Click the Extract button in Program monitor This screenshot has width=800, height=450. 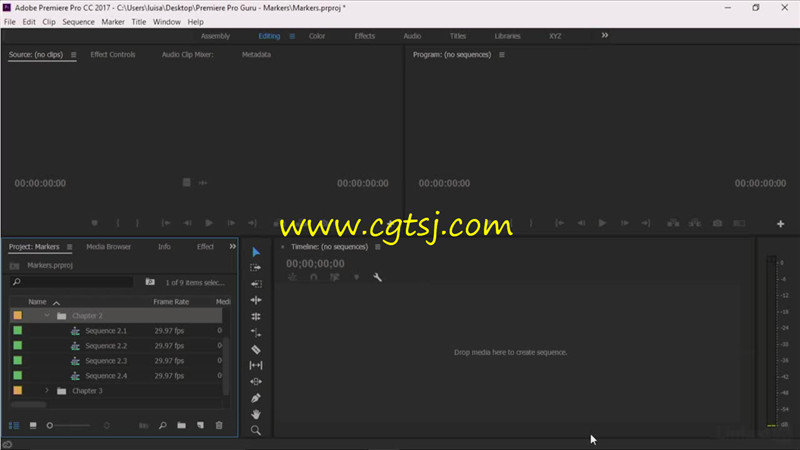(x=695, y=223)
